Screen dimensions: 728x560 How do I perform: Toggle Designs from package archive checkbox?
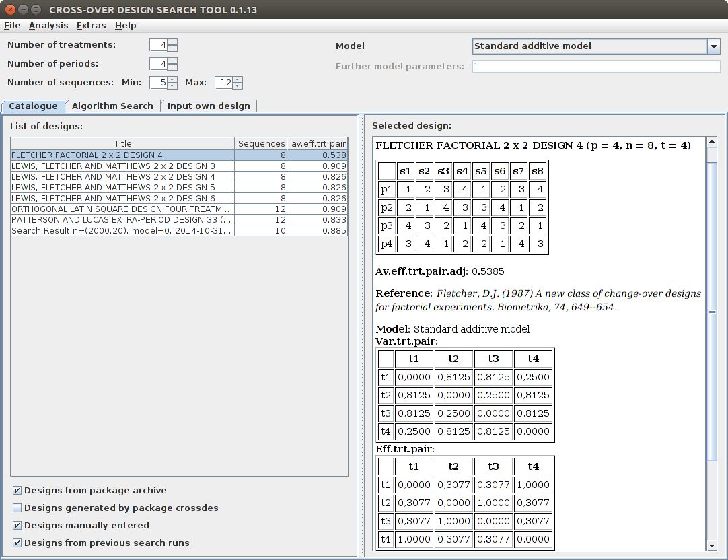coord(17,491)
